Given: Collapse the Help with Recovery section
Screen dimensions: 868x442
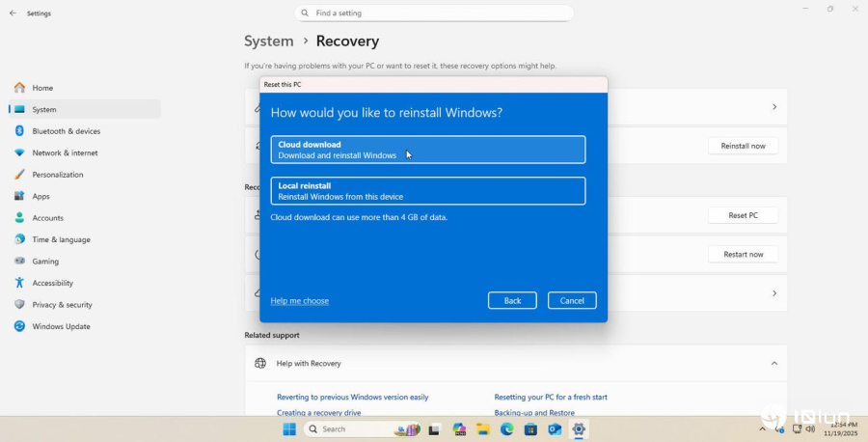Looking at the screenshot, I should point(773,363).
